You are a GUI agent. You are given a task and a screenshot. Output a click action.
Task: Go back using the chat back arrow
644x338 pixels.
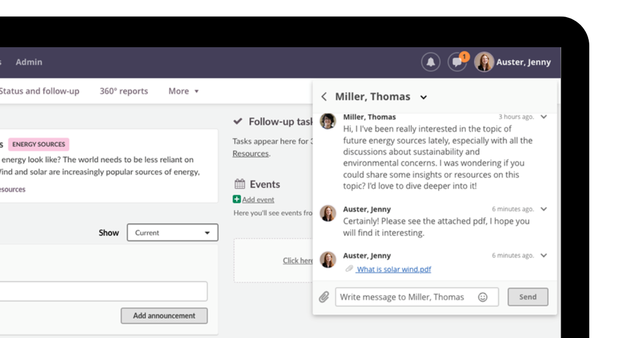pos(324,97)
